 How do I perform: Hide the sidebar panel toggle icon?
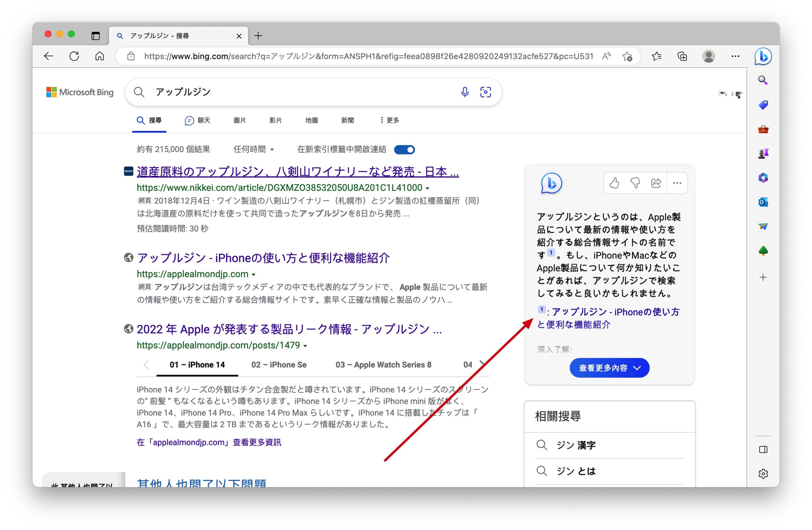click(763, 449)
